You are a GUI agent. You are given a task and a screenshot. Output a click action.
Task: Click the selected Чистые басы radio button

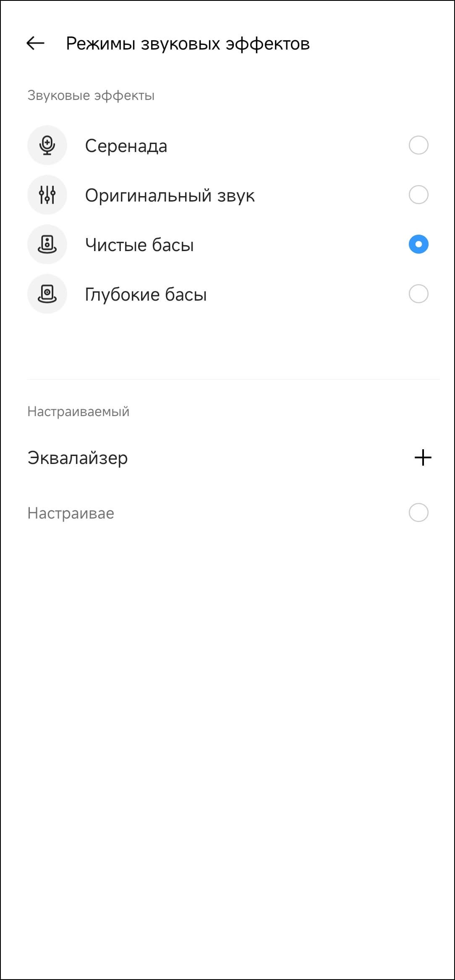click(x=418, y=244)
